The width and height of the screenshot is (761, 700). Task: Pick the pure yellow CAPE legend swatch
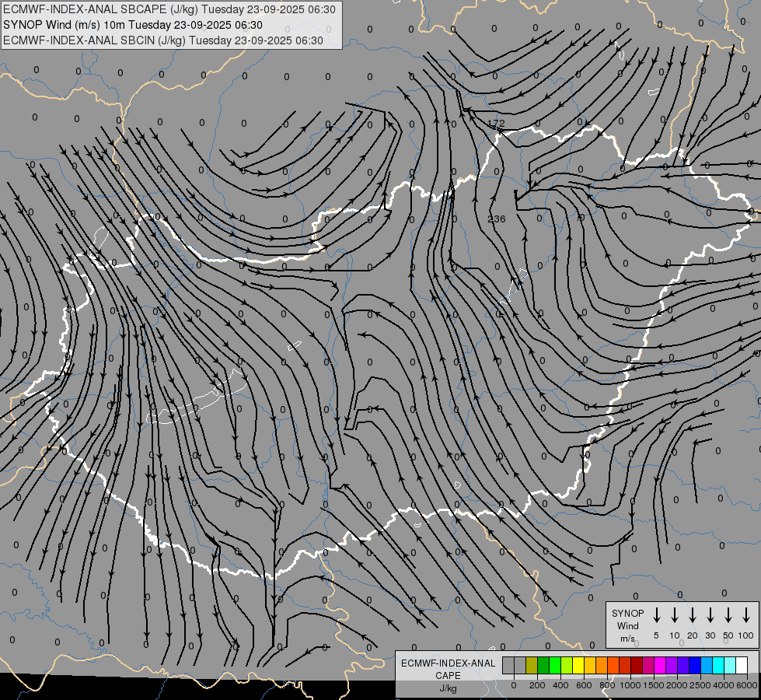pyautogui.click(x=578, y=666)
